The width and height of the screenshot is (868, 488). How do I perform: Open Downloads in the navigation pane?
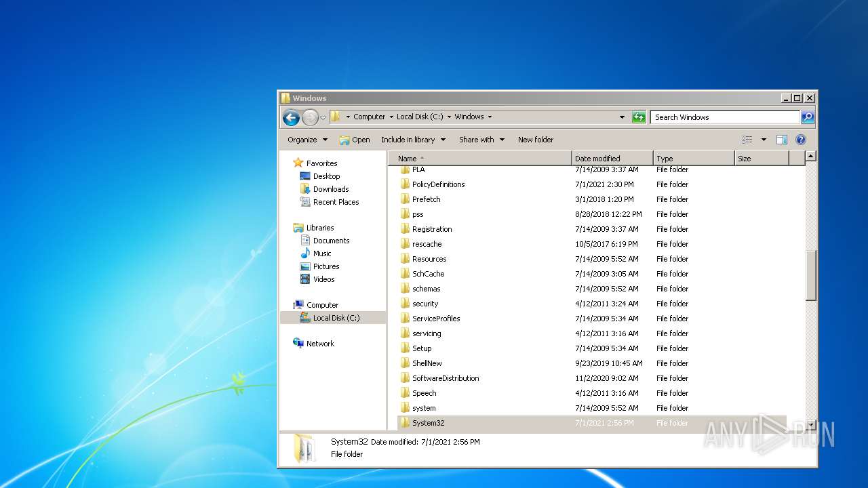tap(331, 189)
